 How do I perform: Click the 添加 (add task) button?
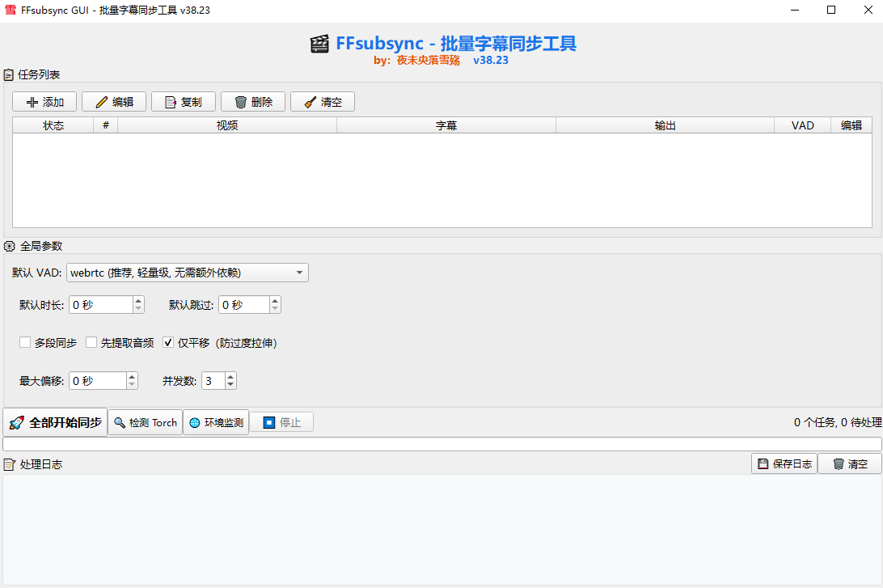pyautogui.click(x=44, y=102)
